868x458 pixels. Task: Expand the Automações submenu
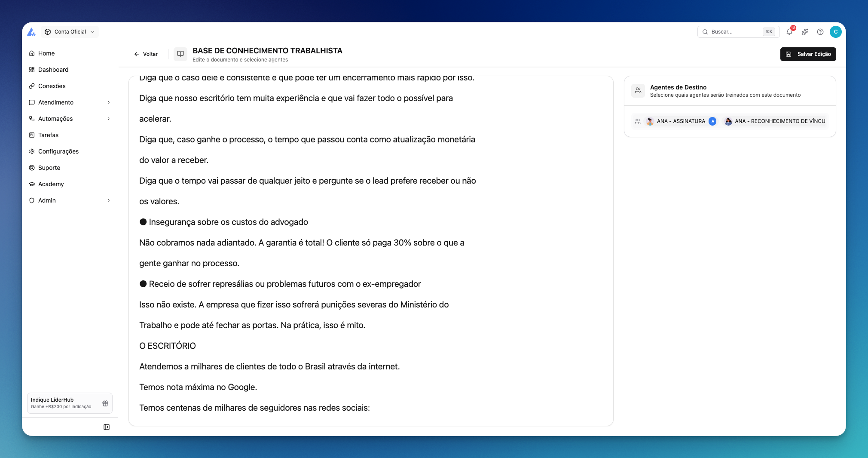coord(108,119)
